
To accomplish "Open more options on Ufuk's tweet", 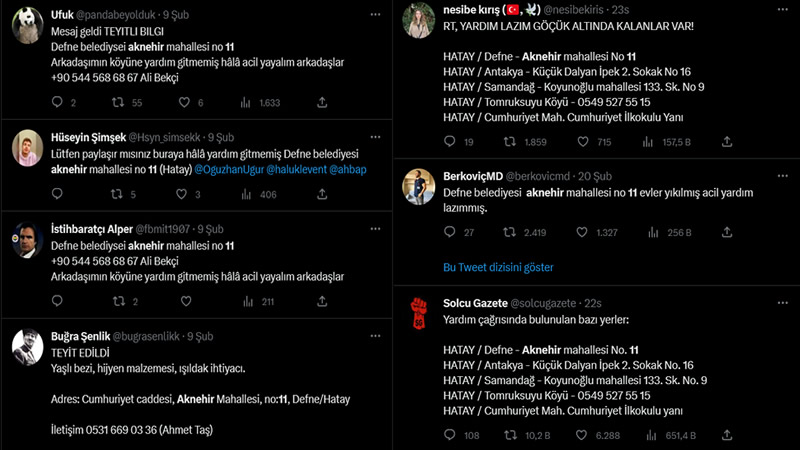I will [x=374, y=15].
